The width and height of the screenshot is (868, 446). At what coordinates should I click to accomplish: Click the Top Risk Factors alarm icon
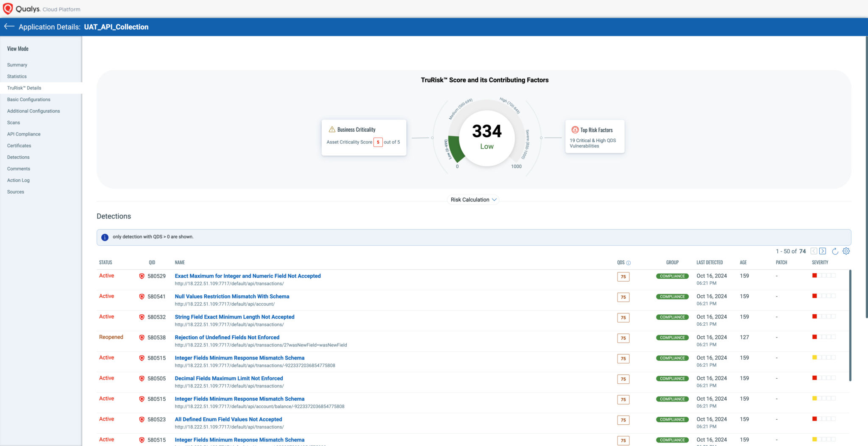tap(575, 130)
